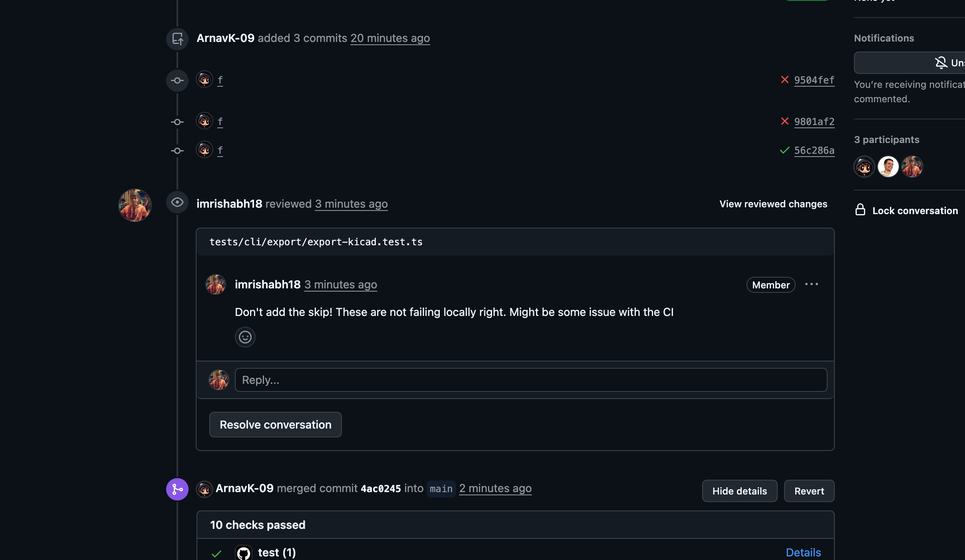Click the main branch label

click(441, 489)
